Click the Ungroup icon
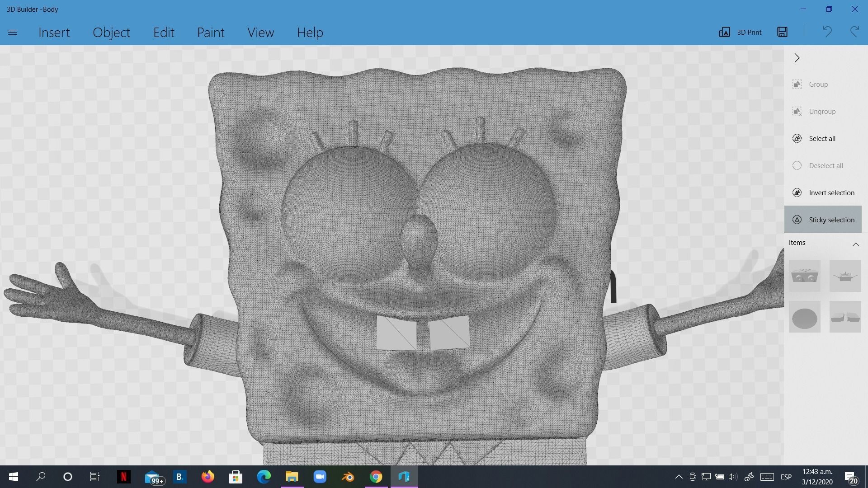 click(x=797, y=111)
